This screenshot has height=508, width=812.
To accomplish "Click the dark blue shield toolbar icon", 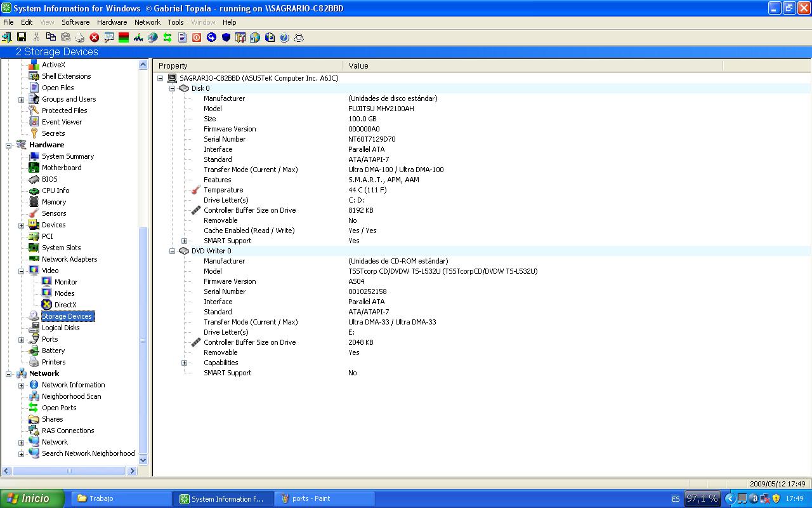I will coord(226,37).
